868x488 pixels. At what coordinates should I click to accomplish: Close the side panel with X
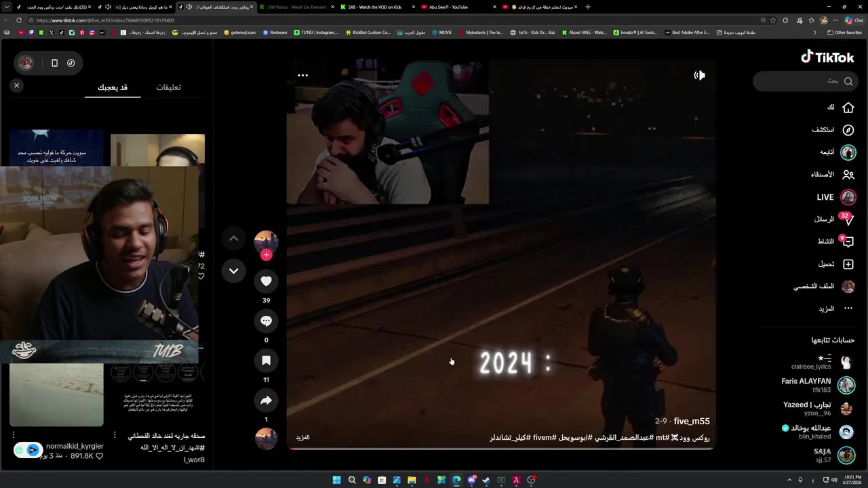pos(16,85)
